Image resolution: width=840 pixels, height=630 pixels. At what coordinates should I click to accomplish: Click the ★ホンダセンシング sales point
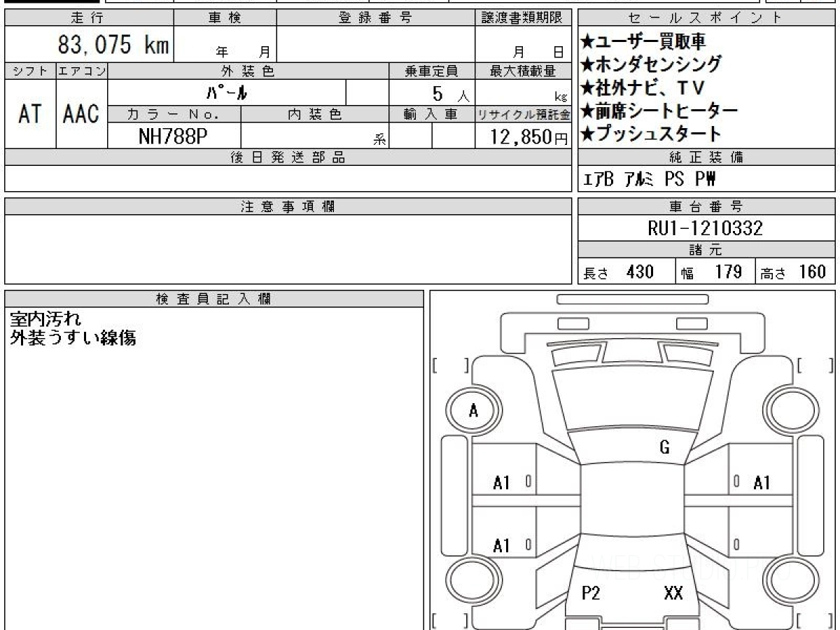(651, 65)
